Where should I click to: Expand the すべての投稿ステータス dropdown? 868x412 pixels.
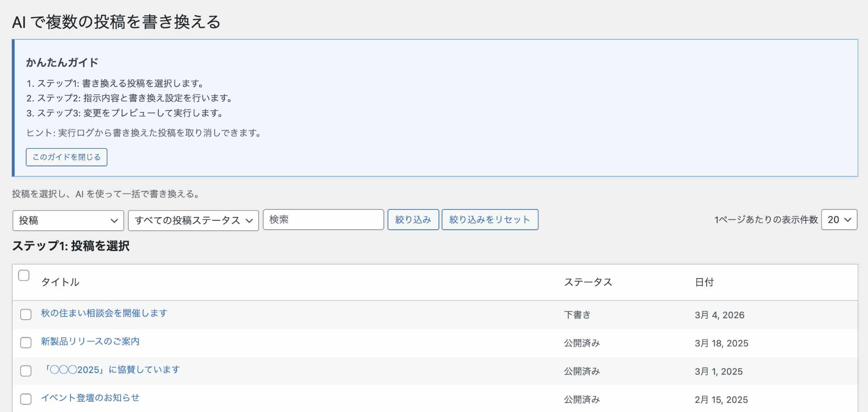193,220
